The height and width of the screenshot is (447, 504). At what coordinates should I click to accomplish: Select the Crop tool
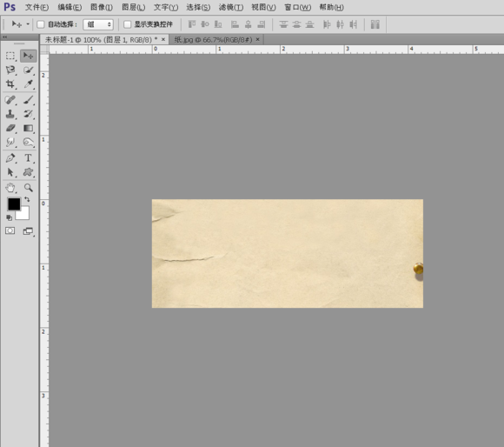point(10,84)
